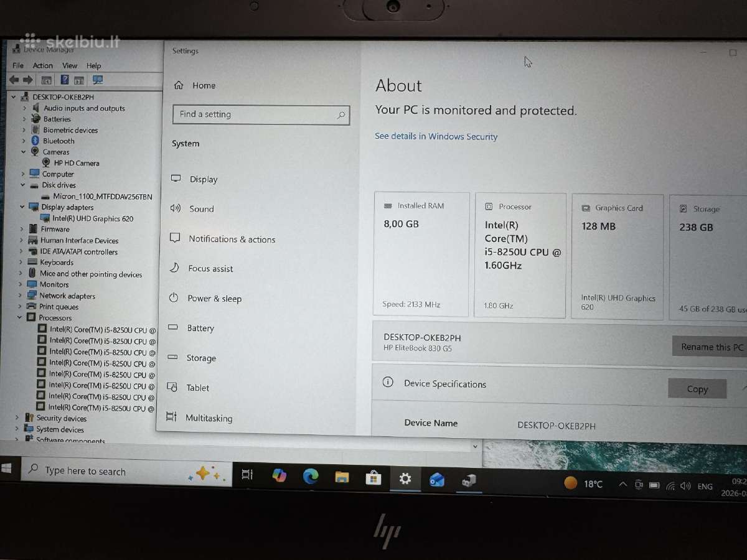This screenshot has height=560, width=747.
Task: Open the View menu in Device Manager
Action: 70,65
